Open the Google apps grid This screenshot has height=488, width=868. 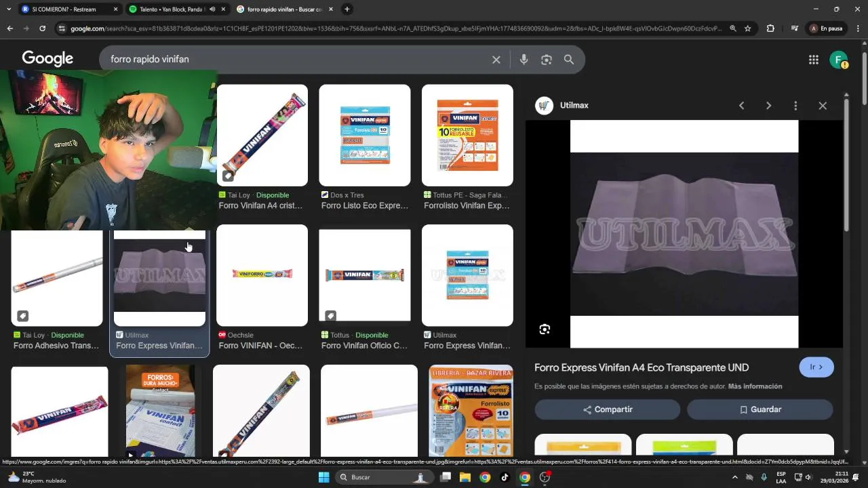[x=814, y=60]
